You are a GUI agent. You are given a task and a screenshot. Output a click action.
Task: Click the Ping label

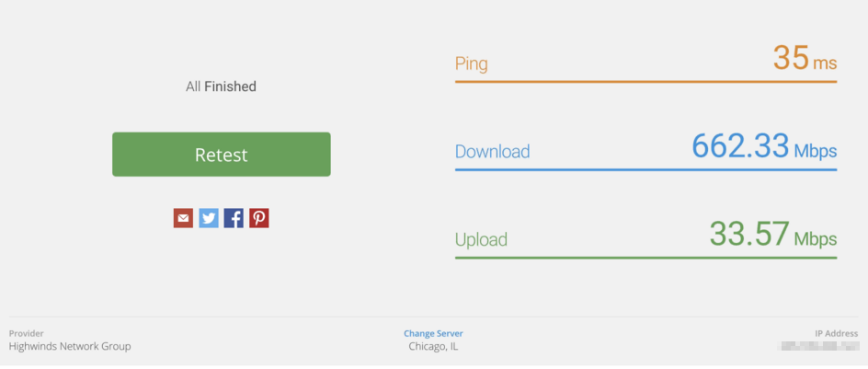[x=471, y=64]
